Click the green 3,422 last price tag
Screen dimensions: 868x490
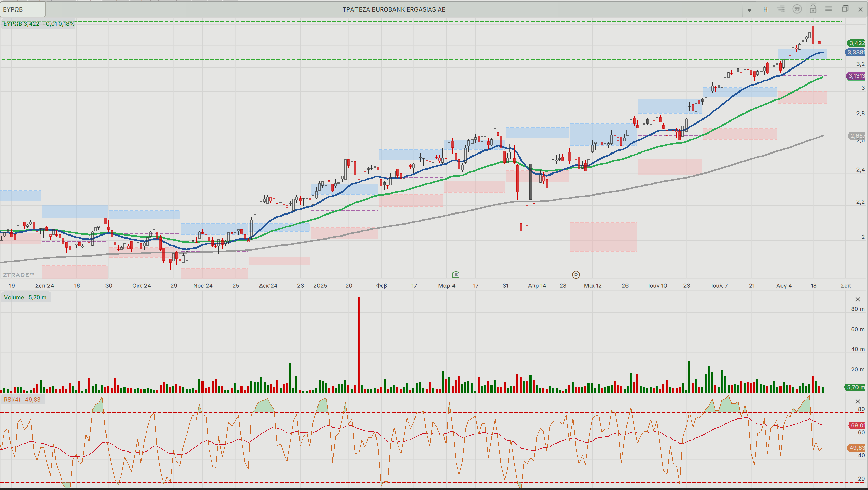click(857, 43)
